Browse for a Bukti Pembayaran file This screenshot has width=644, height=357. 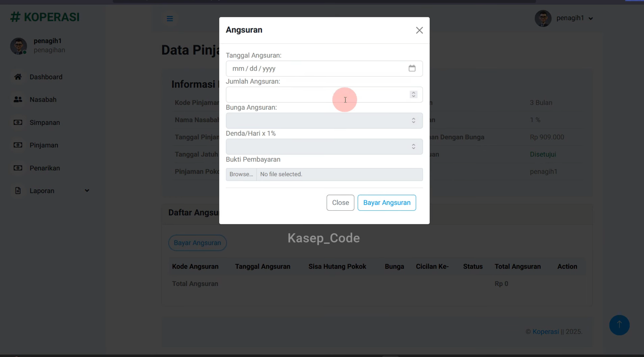[241, 174]
